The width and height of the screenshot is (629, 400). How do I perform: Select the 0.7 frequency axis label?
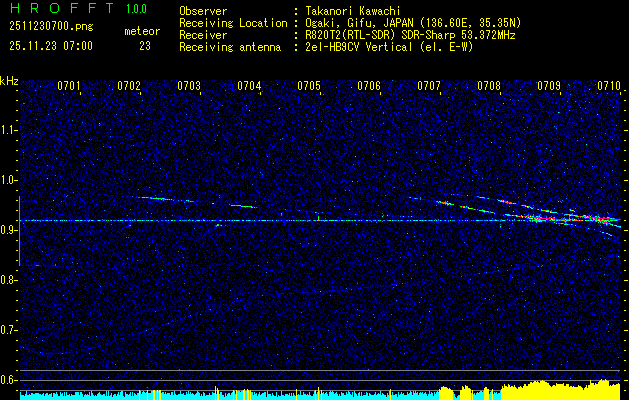pos(9,329)
